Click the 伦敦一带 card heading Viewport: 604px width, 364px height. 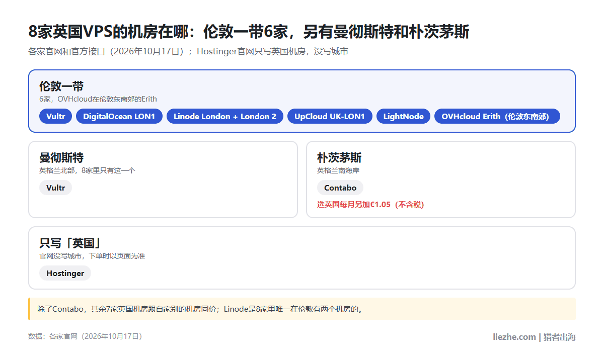(x=61, y=86)
